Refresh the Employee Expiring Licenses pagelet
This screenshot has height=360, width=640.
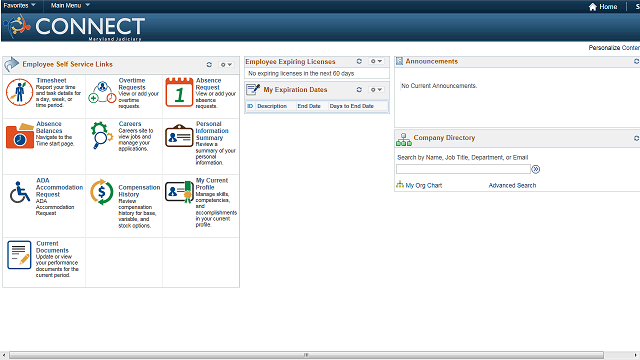pyautogui.click(x=359, y=61)
